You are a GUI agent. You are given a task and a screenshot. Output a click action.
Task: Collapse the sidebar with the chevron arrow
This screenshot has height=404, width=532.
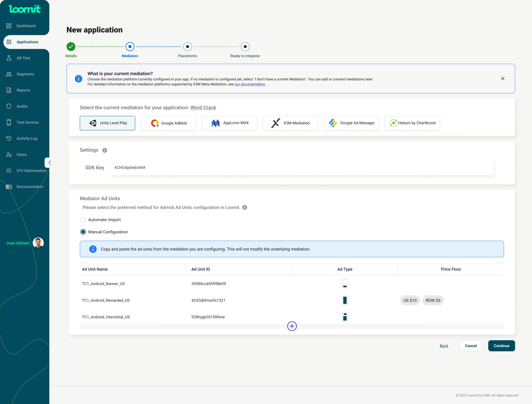pyautogui.click(x=49, y=163)
